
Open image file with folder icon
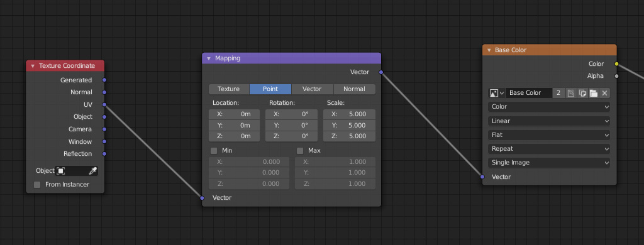tap(593, 93)
